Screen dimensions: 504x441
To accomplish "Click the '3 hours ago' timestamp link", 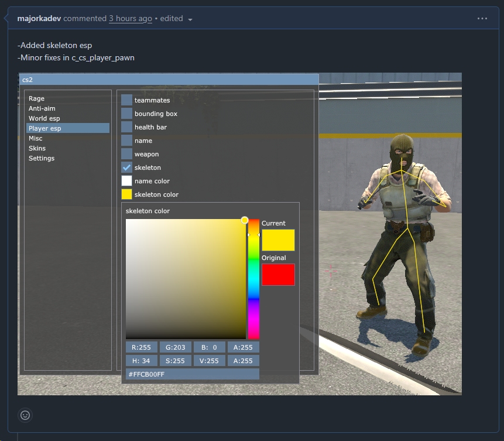I will click(x=130, y=19).
